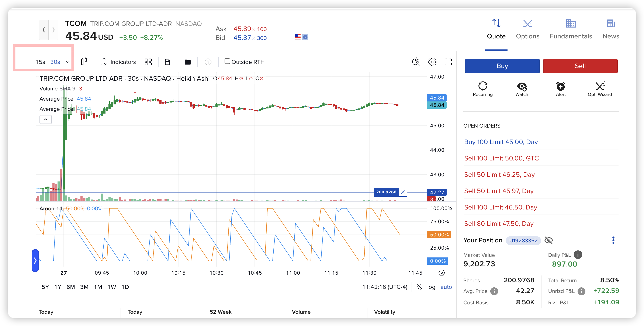Screen dimensions: 644x326
Task: Switch to the Quote tab
Action: click(x=496, y=30)
